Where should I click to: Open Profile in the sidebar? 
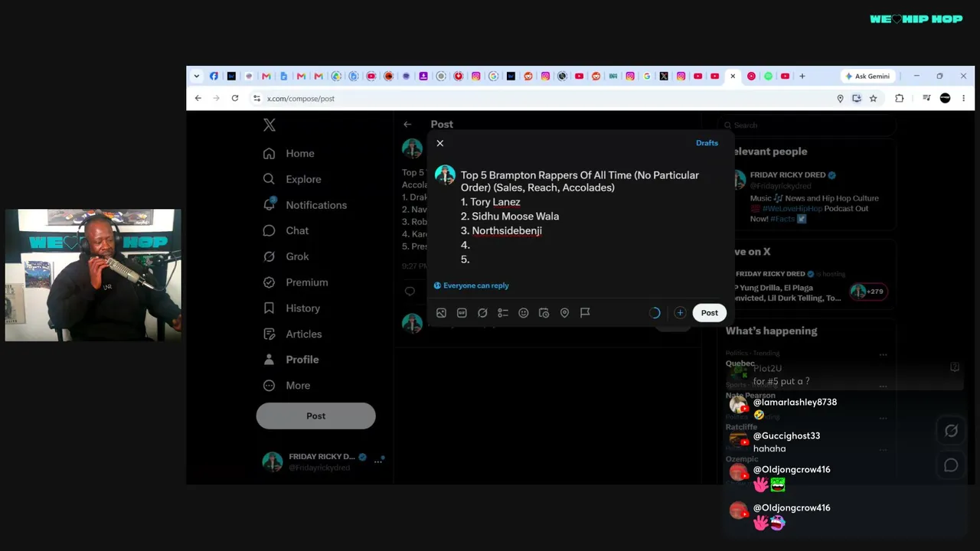[291, 360]
